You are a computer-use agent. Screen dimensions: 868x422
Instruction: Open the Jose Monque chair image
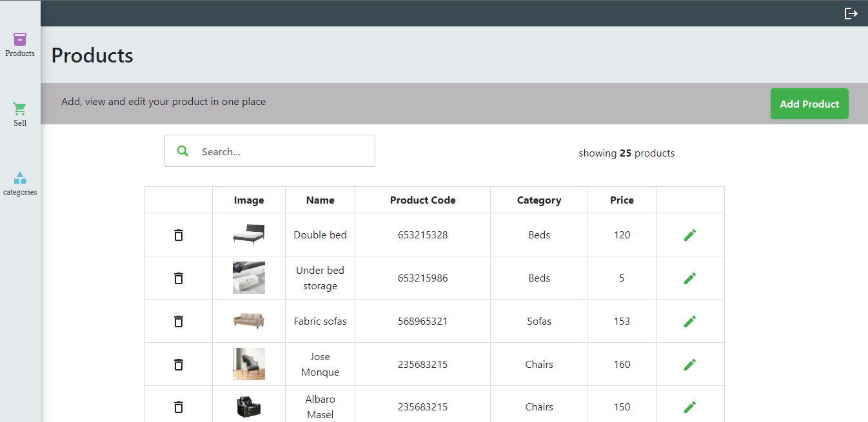coord(248,364)
